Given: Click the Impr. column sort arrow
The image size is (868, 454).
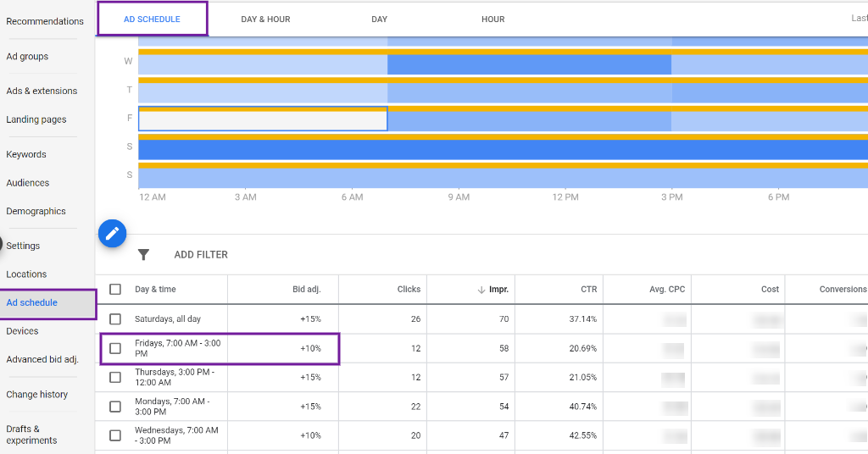Looking at the screenshot, I should point(482,290).
